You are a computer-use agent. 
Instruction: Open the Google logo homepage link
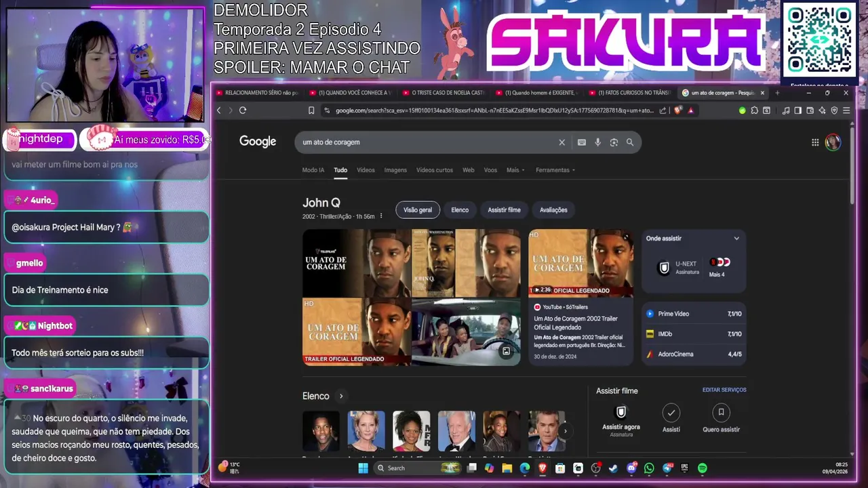pos(258,142)
